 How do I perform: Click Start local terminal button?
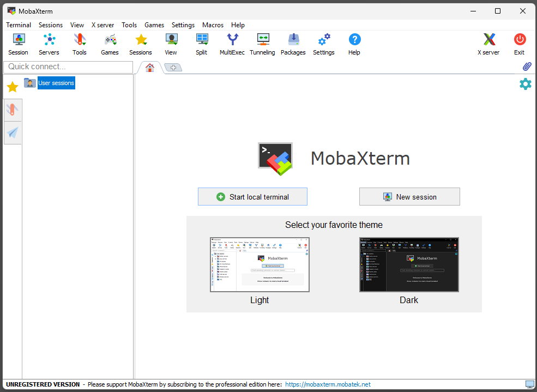252,197
